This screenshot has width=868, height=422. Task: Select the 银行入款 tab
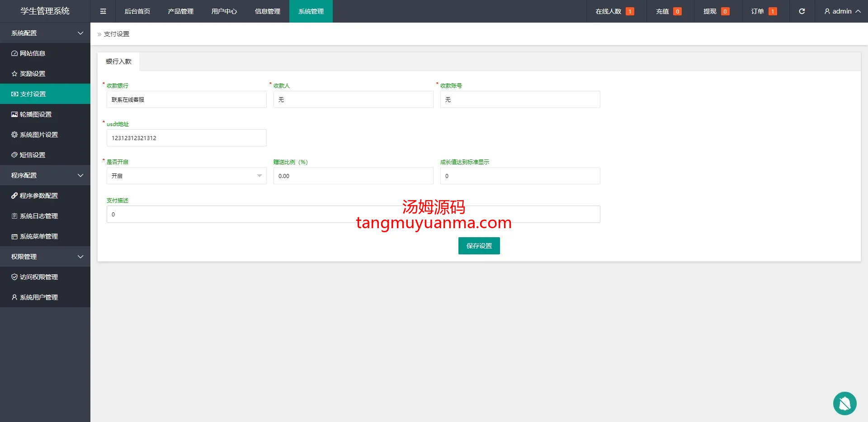[x=118, y=61]
